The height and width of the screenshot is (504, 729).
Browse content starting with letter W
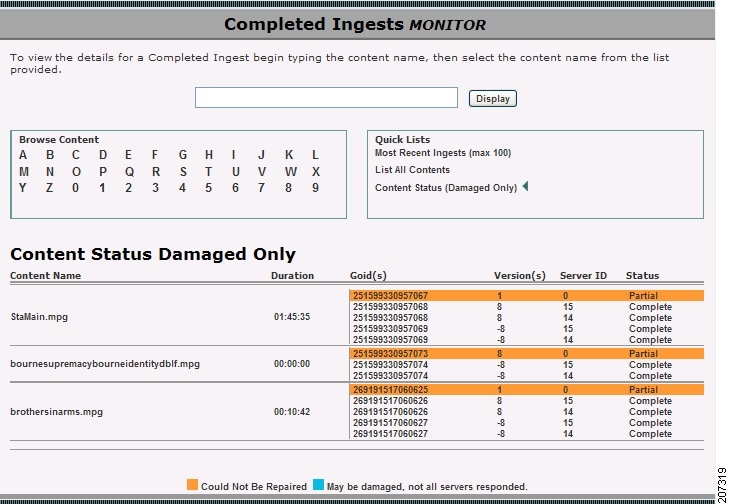coord(291,172)
